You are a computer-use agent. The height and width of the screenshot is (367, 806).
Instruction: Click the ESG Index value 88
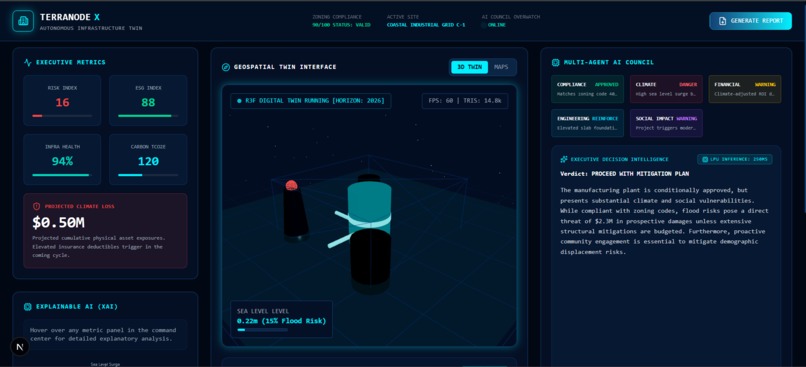(x=148, y=102)
